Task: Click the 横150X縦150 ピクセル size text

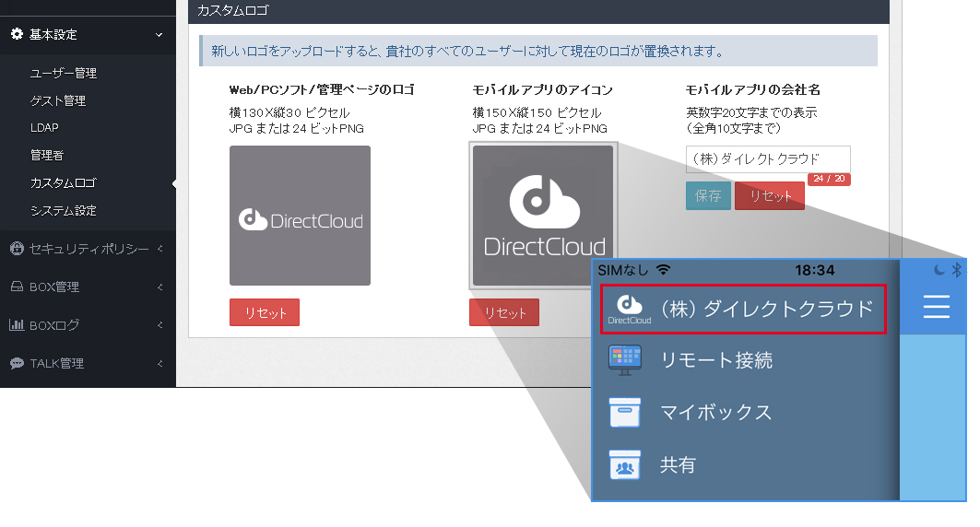Action: 537,113
